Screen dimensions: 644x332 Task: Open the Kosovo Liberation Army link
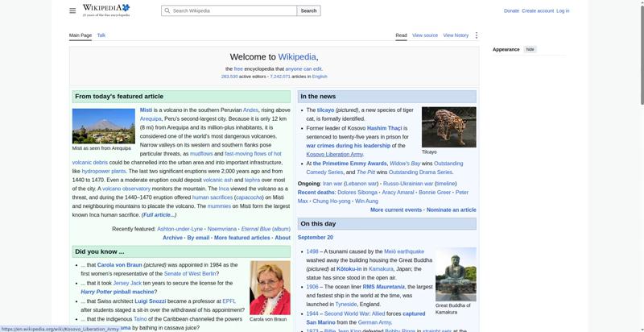tap(335, 155)
